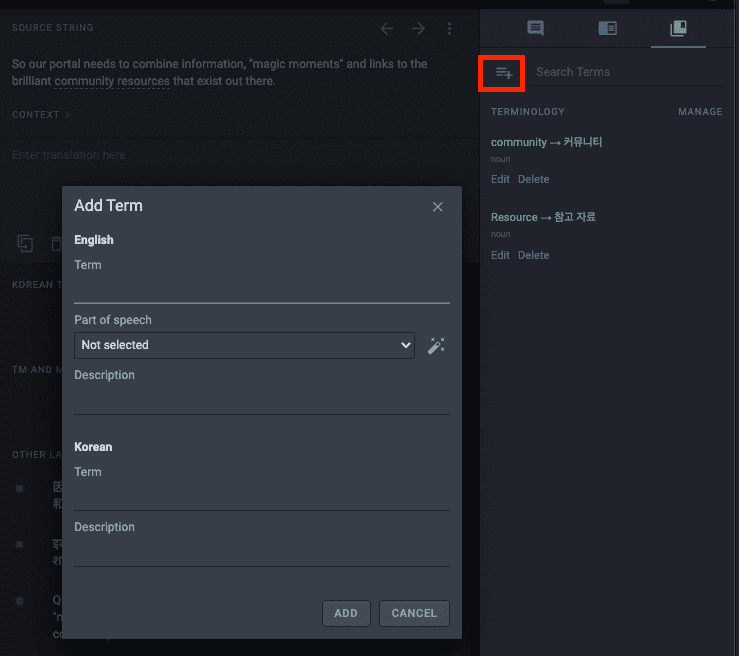This screenshot has height=656, width=739.
Task: Go to next source string arrow
Action: tap(418, 29)
